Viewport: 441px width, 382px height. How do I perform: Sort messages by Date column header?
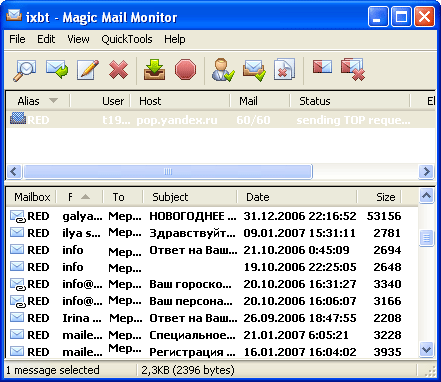click(x=297, y=197)
